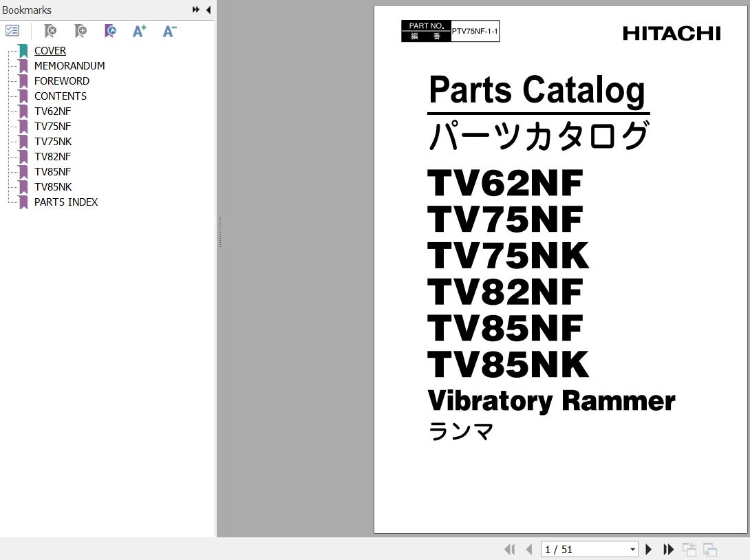750x560 pixels.
Task: Jump to the CONTENTS bookmark
Action: [61, 96]
